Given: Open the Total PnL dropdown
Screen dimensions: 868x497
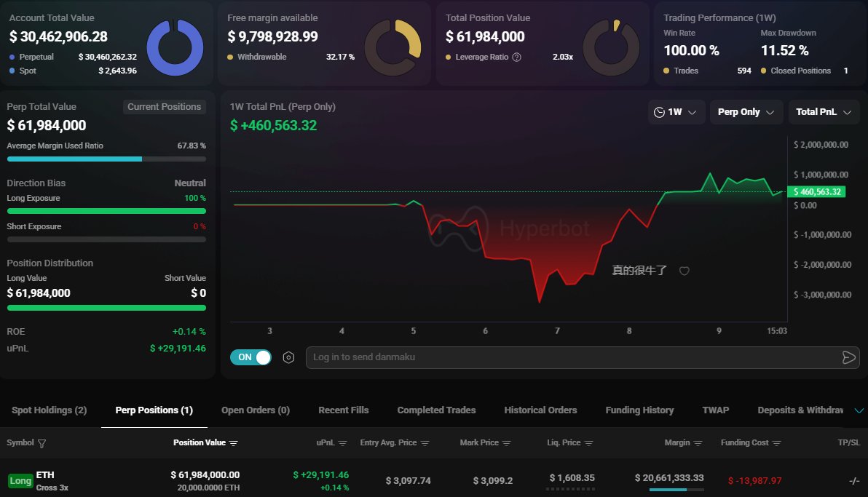Looking at the screenshot, I should 824,111.
